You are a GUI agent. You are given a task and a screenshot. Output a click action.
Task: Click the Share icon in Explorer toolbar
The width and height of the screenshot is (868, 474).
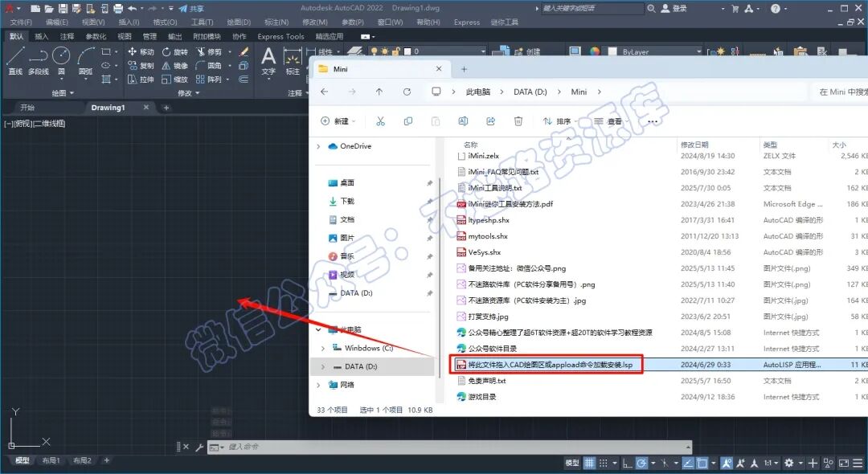(x=490, y=121)
